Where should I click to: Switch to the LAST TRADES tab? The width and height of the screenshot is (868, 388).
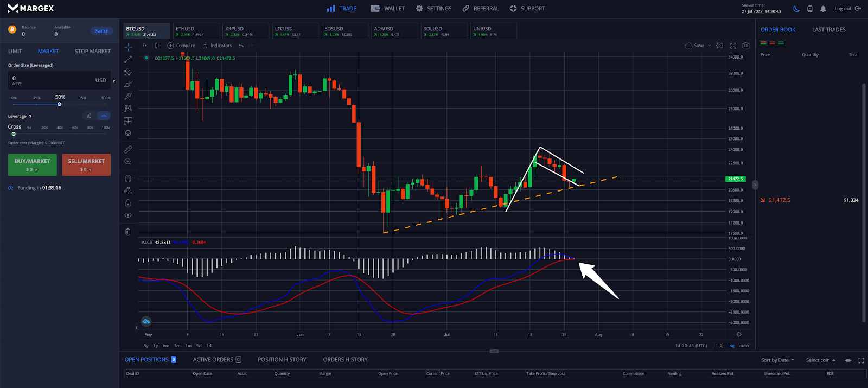click(828, 30)
